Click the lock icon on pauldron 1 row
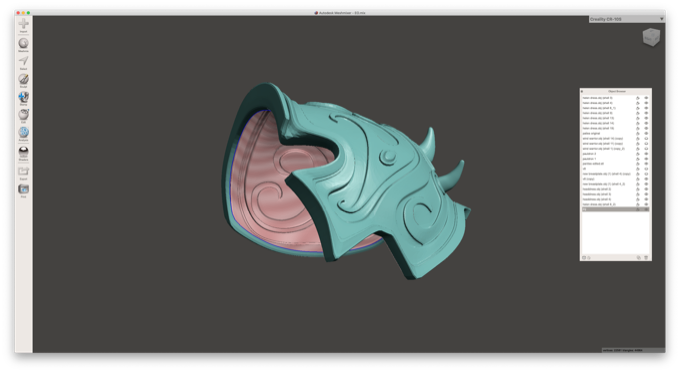680x372 pixels. [638, 159]
